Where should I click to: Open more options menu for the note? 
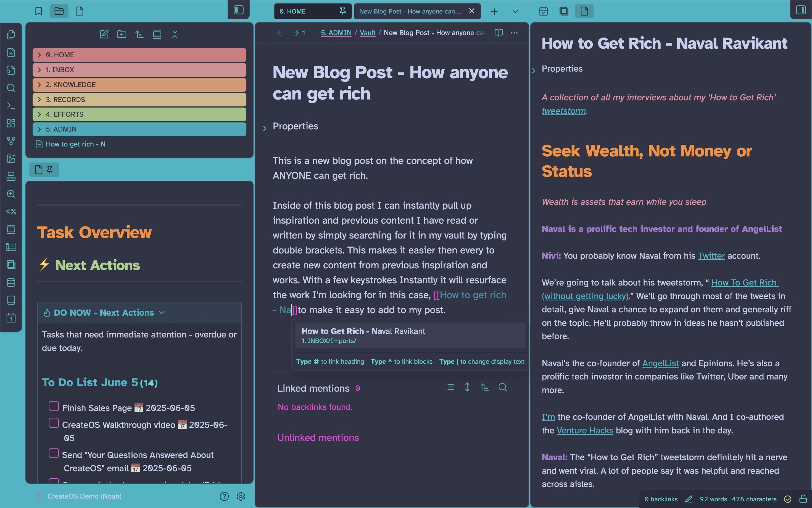click(514, 33)
